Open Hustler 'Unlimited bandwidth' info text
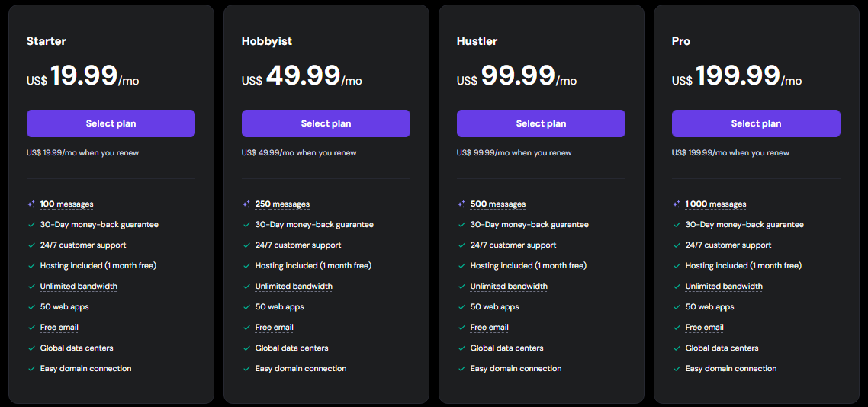 [x=509, y=287]
